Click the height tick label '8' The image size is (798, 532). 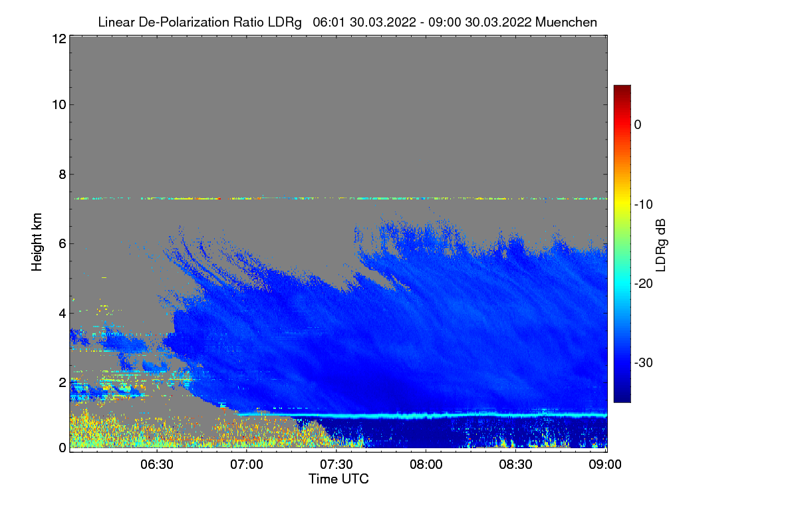pyautogui.click(x=62, y=174)
